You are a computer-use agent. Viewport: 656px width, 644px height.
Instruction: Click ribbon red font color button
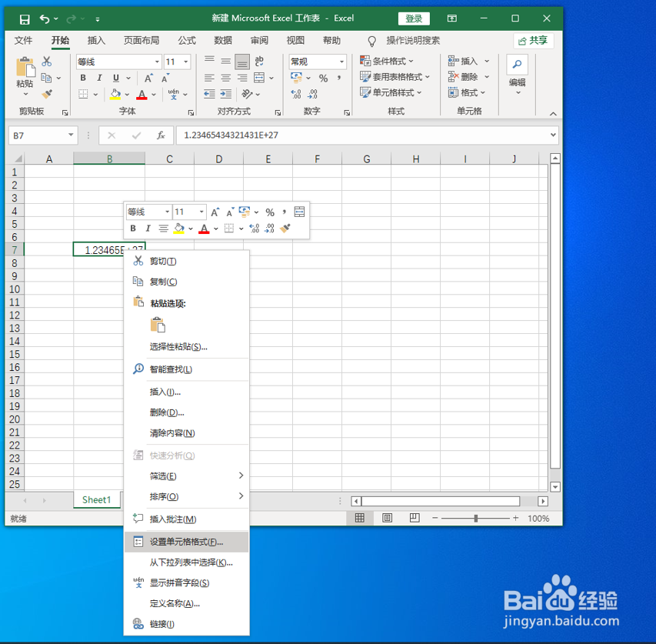pyautogui.click(x=142, y=94)
